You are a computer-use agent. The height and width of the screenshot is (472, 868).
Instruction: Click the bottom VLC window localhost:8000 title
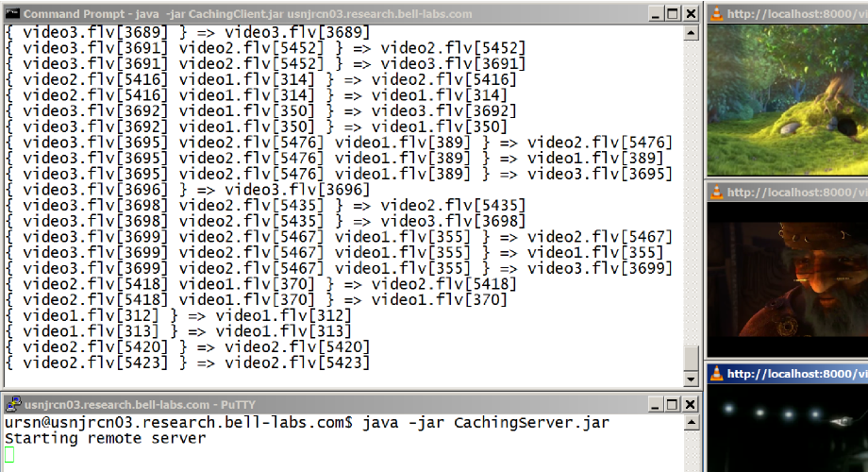click(x=797, y=374)
